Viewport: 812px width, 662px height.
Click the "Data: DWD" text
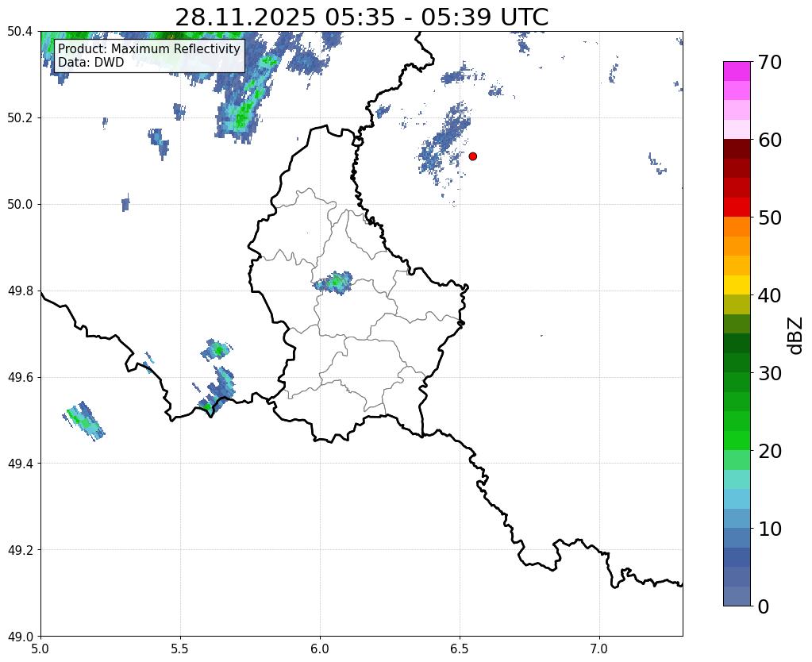91,62
